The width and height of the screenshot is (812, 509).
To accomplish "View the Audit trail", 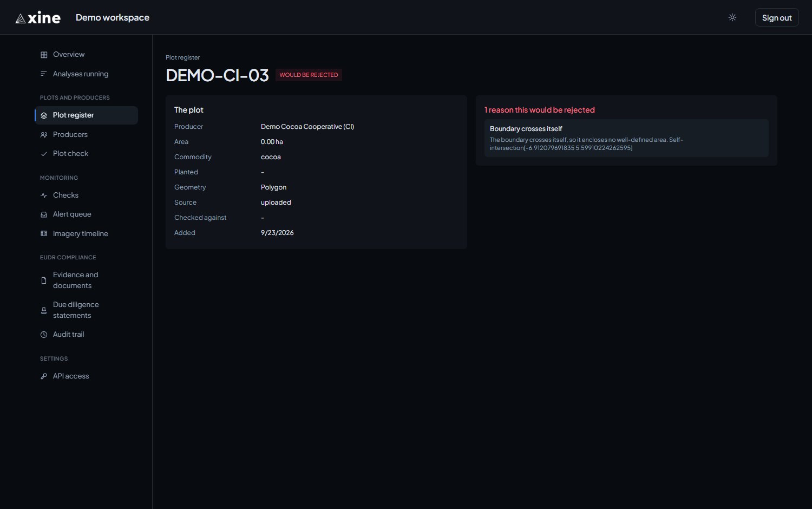I will [x=87, y=335].
